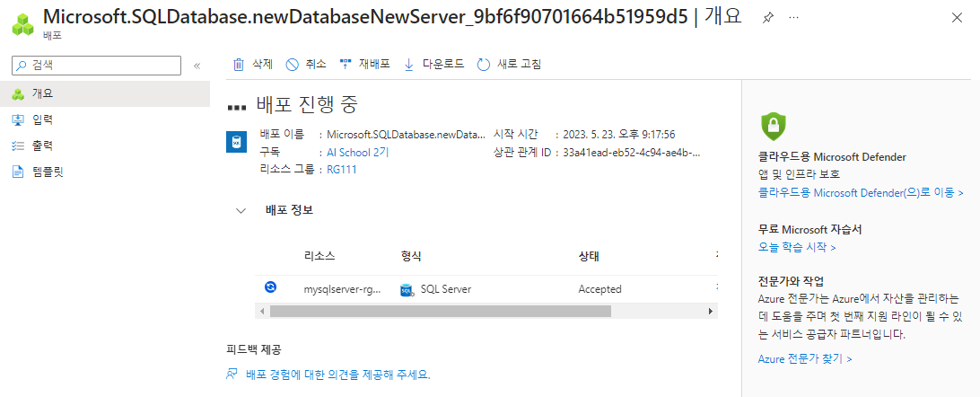Close the deployment overview blade

click(957, 17)
